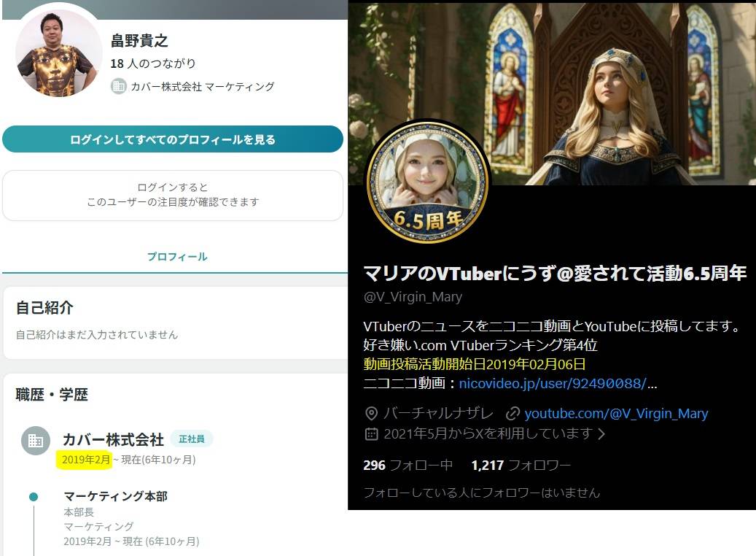Click the カバー株式会社 heading in work history

[113, 440]
